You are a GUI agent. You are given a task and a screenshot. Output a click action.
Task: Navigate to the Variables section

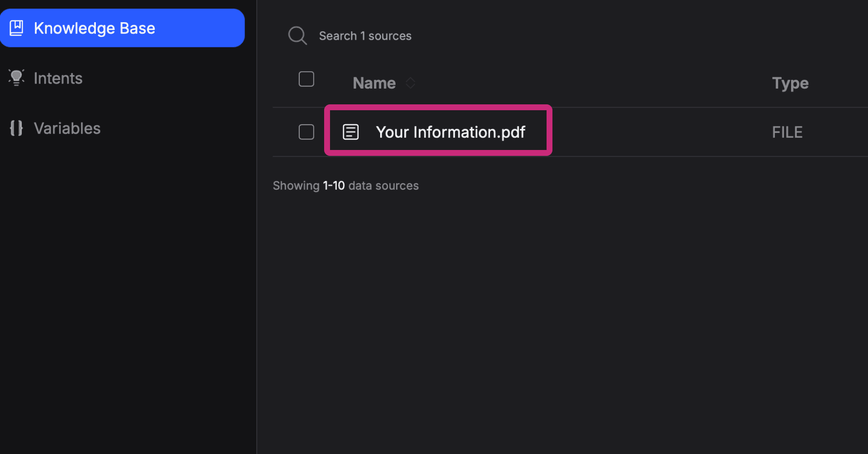click(67, 128)
